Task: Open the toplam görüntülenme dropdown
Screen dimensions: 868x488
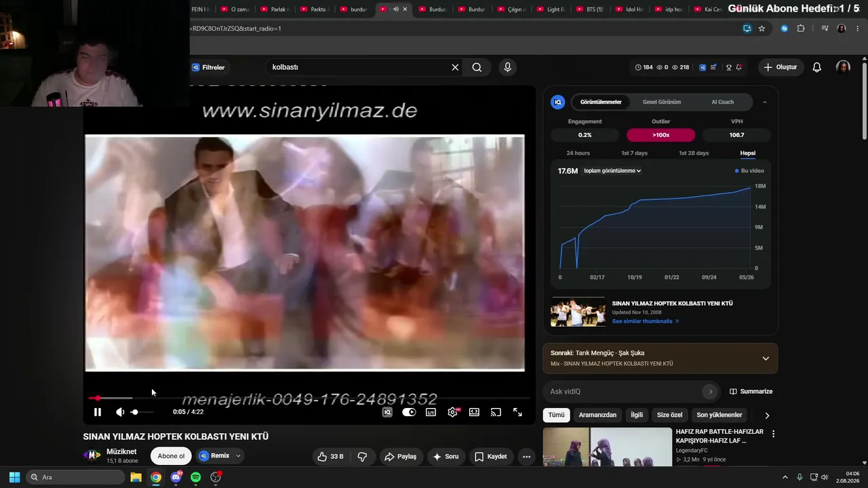Action: coord(612,171)
